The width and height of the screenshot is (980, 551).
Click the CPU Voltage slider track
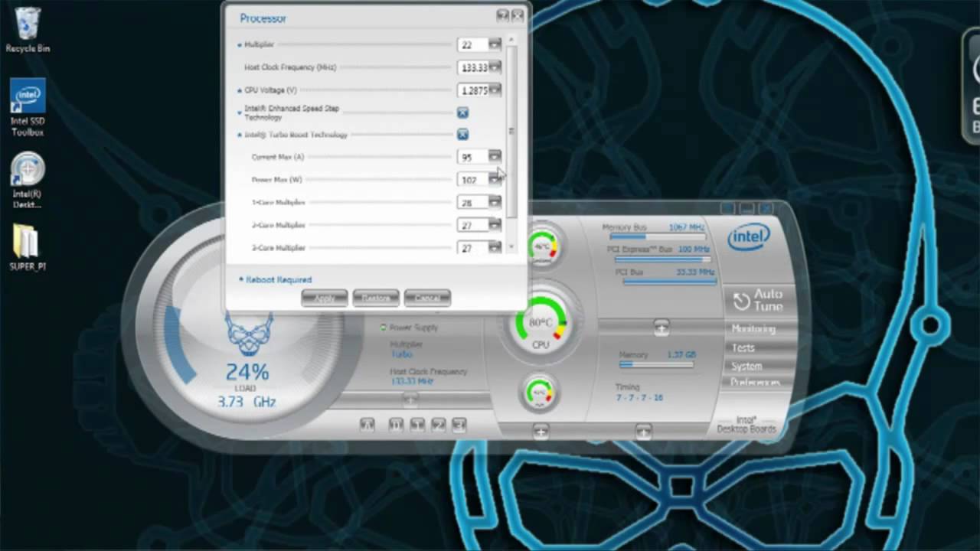(375, 90)
